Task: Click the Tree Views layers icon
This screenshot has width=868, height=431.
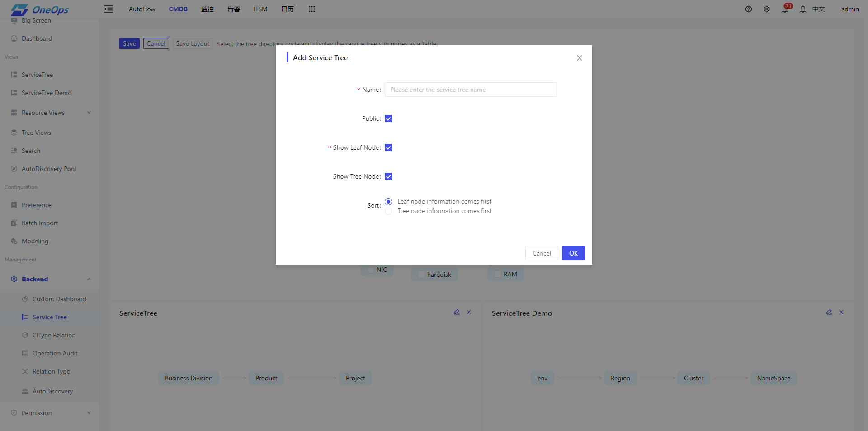Action: click(14, 133)
